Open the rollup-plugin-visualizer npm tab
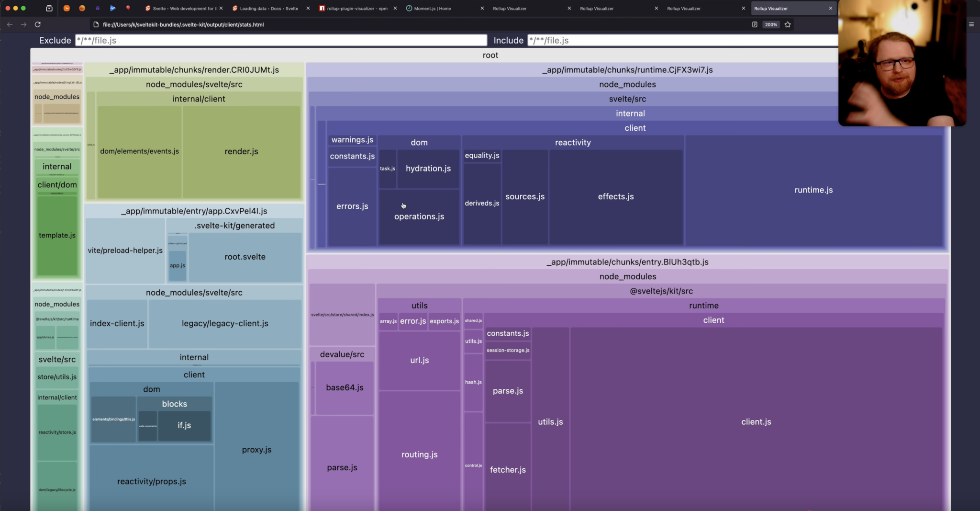Viewport: 980px width, 511px height. coord(354,8)
